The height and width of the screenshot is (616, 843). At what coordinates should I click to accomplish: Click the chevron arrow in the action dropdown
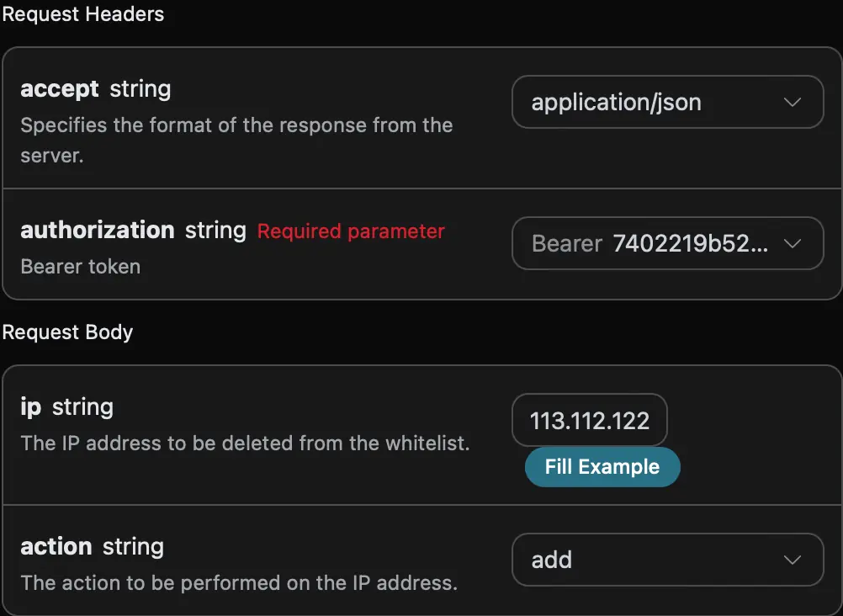pyautogui.click(x=792, y=560)
